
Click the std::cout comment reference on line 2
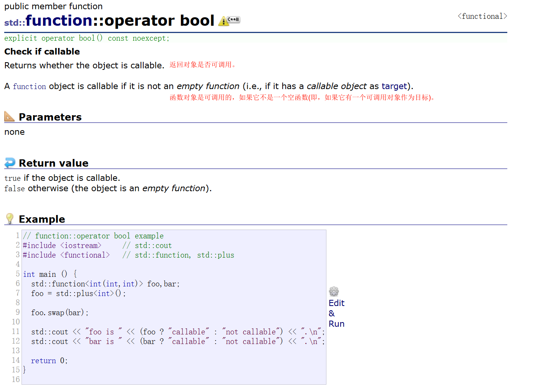[153, 245]
